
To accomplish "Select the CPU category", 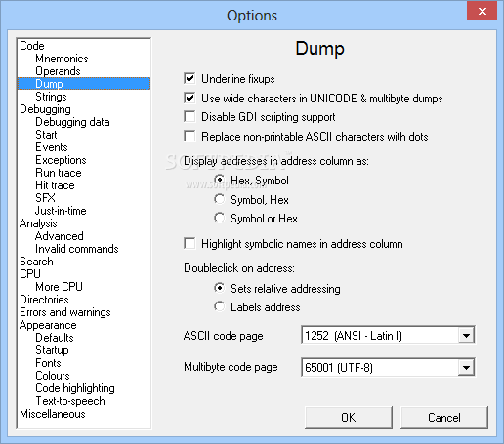I will pyautogui.click(x=30, y=274).
